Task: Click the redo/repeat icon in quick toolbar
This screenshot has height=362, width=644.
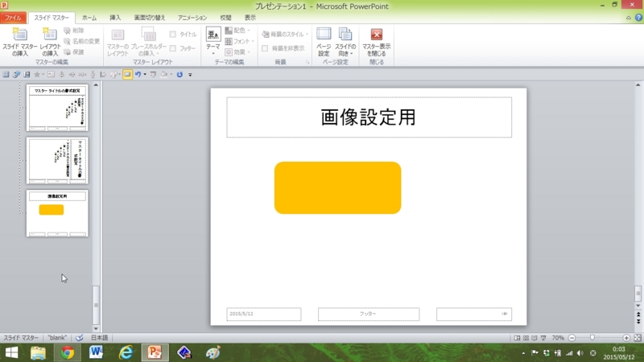Action: (180, 74)
